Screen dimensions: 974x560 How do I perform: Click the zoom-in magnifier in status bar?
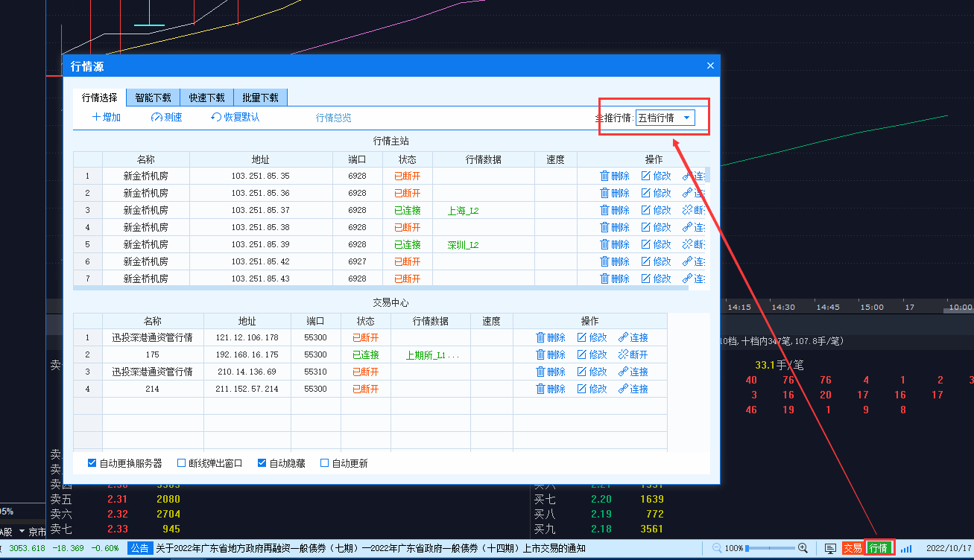tap(803, 548)
